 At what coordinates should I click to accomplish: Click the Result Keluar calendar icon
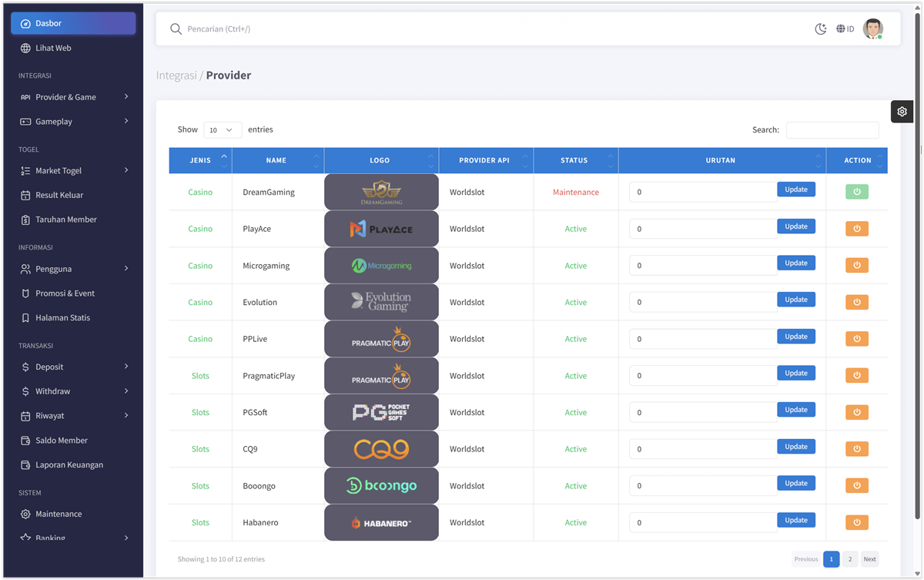tap(26, 195)
